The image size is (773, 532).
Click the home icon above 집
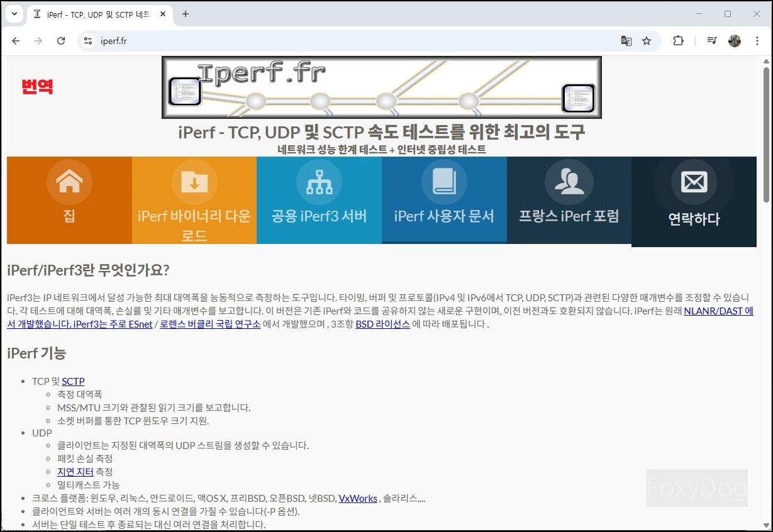click(69, 182)
